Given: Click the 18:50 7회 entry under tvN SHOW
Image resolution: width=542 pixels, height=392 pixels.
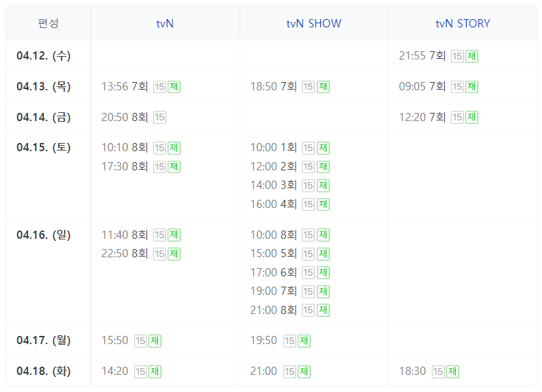Looking at the screenshot, I should (274, 86).
